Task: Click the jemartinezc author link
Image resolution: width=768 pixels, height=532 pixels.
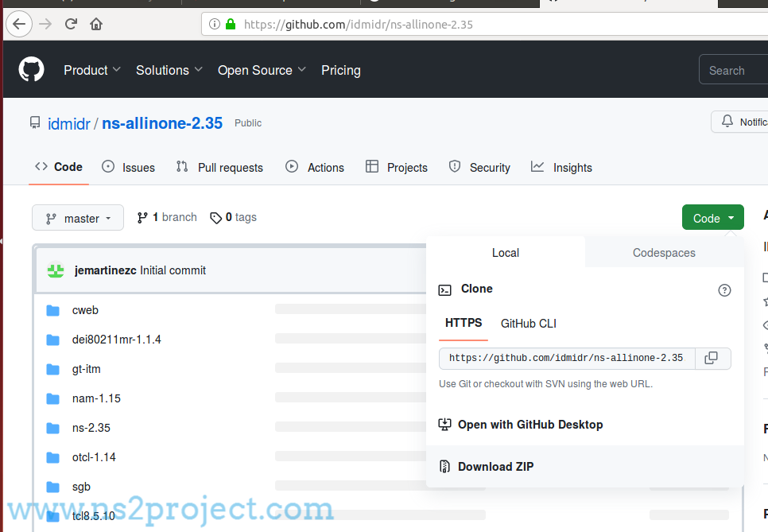Action: [105, 270]
